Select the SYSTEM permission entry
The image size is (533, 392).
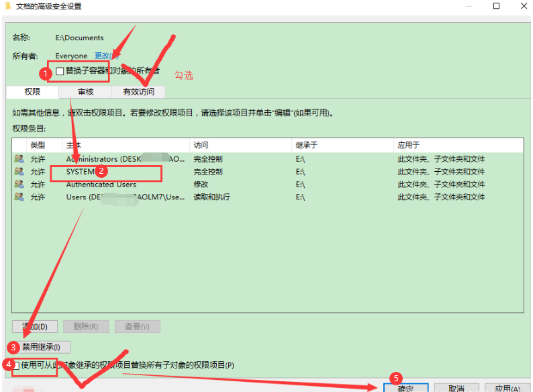[x=268, y=171]
